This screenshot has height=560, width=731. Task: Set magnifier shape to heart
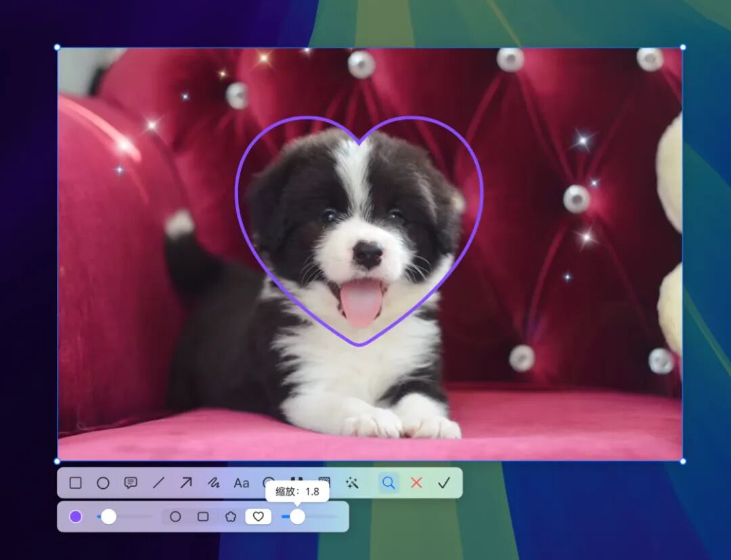coord(259,517)
